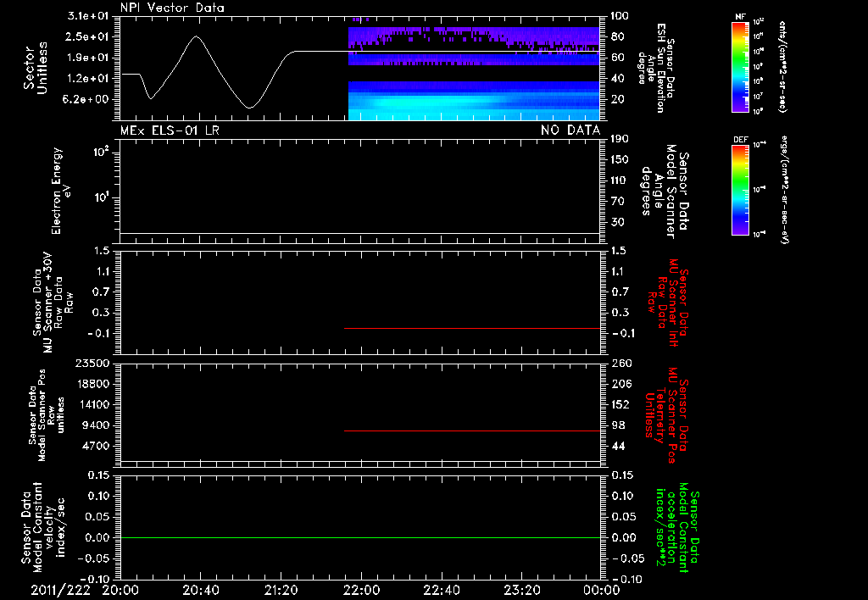Screen dimensions: 868x600
Task: Click the red Scanner Pos telemetry line
Action: pos(472,431)
